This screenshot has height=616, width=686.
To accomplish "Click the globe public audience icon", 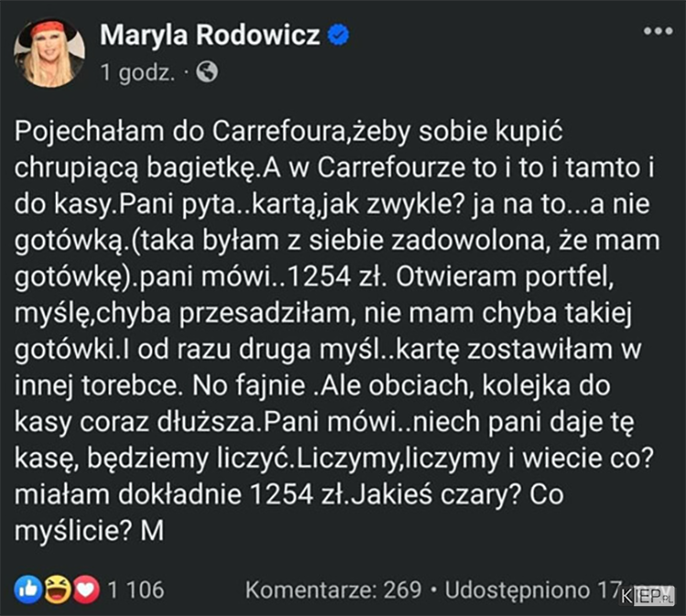I will [x=207, y=71].
